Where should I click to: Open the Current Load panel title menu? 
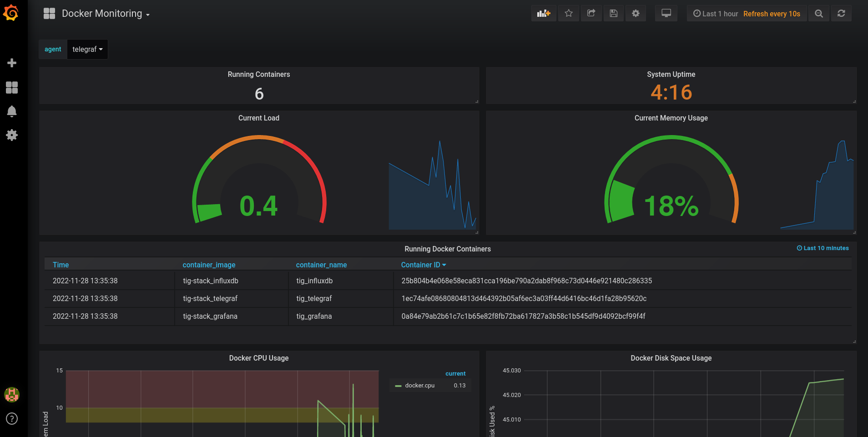[x=259, y=118]
